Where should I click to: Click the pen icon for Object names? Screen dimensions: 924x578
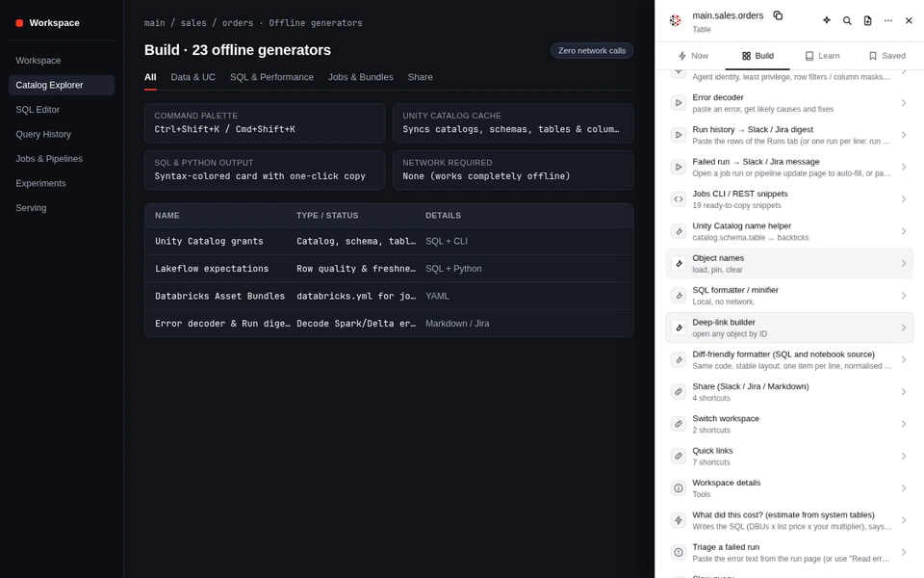point(679,264)
